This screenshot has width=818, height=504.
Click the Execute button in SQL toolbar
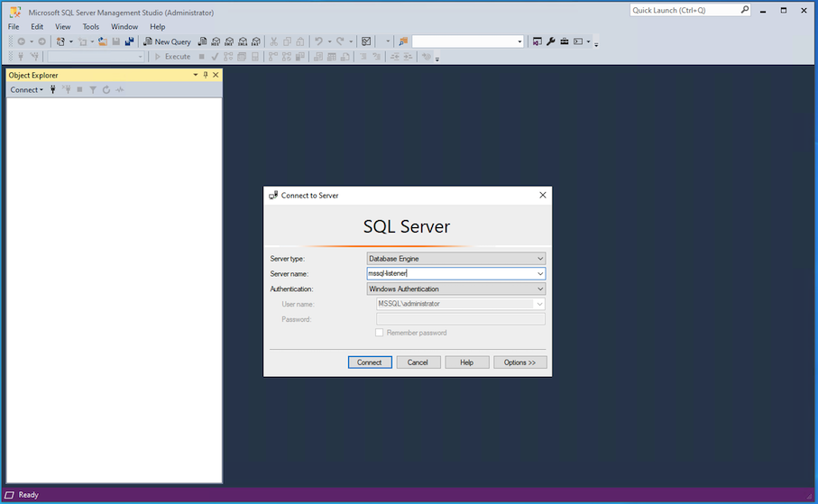click(172, 56)
